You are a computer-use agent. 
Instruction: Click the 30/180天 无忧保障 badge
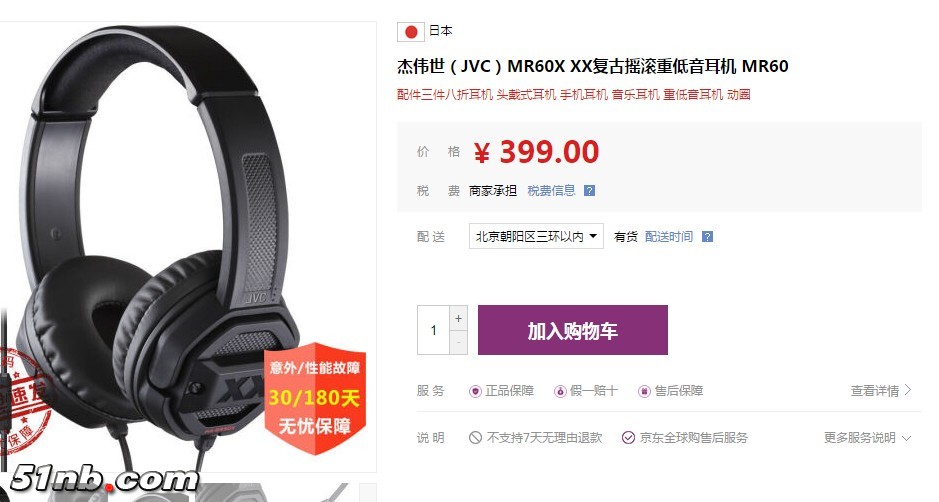point(314,397)
